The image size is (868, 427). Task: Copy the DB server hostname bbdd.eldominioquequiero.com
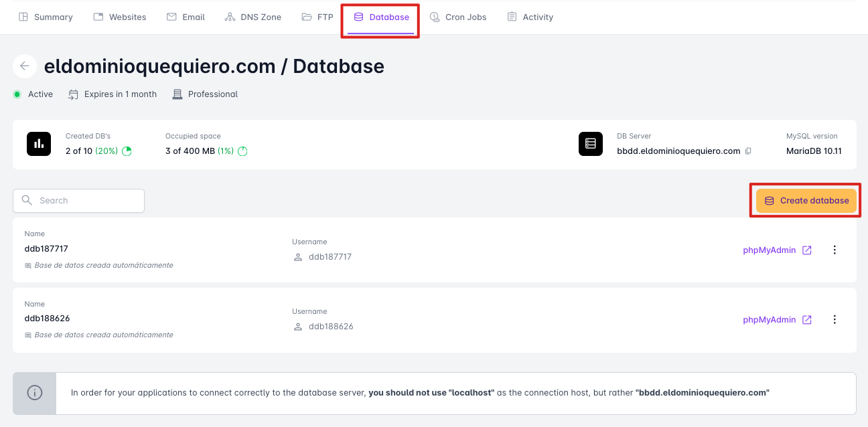748,151
